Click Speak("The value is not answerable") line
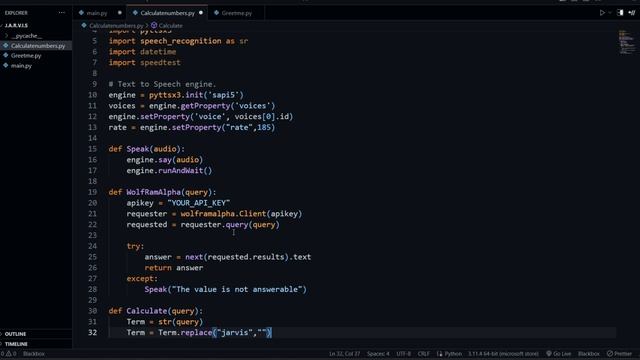 225,289
